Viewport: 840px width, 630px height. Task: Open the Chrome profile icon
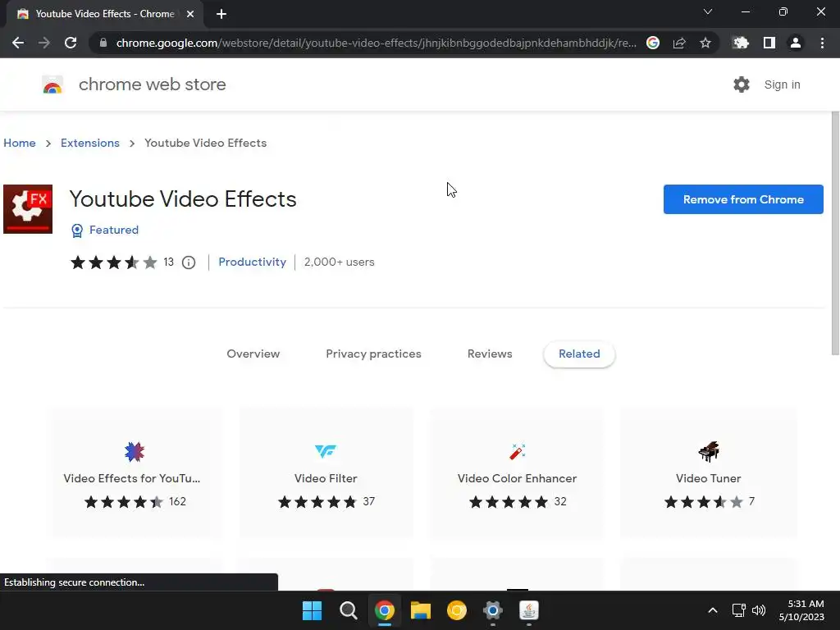coord(796,43)
